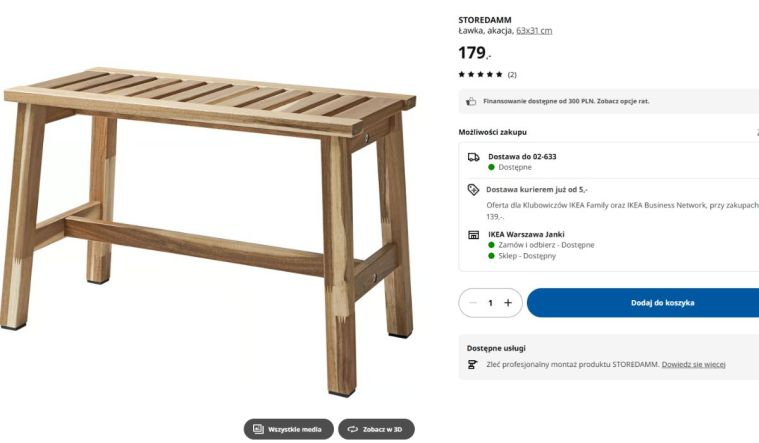This screenshot has height=443, width=759.
Task: Click the five-star rating
Action: click(x=481, y=75)
